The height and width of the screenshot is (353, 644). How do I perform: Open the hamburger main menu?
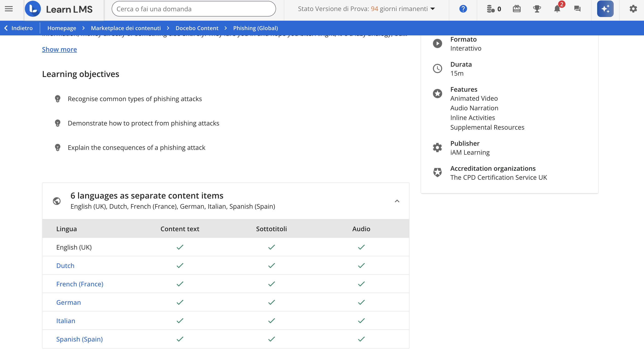9,9
